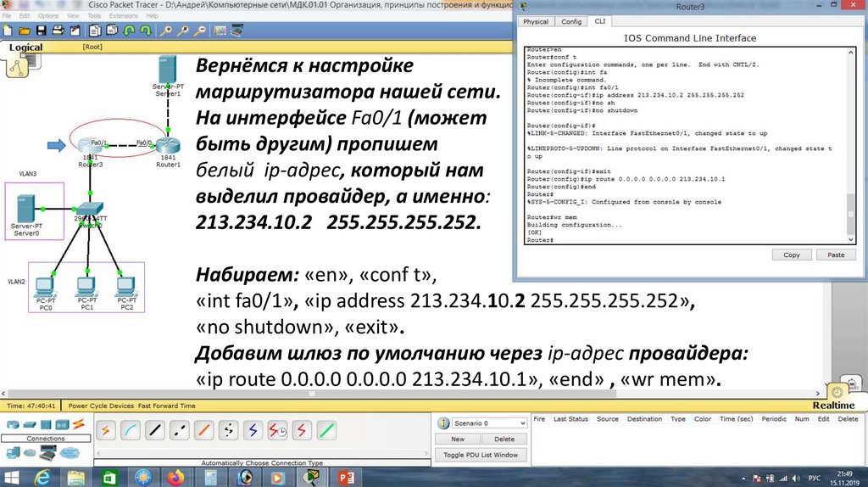Open the Extensions menu

coord(124,16)
